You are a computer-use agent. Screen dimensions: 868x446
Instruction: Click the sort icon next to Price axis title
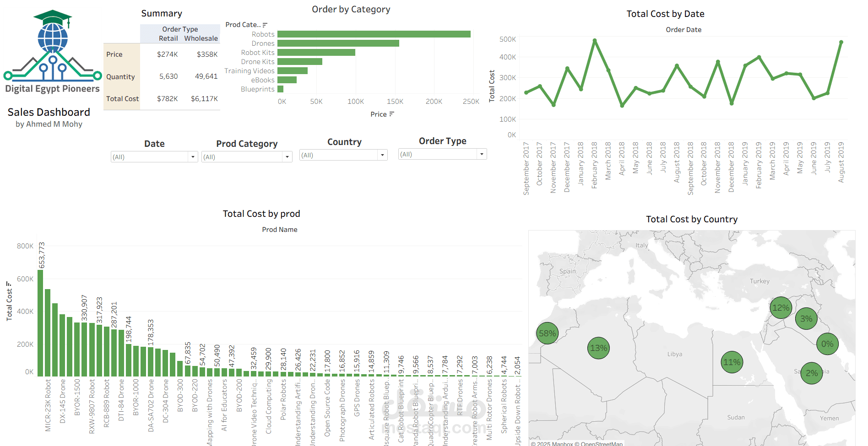391,114
